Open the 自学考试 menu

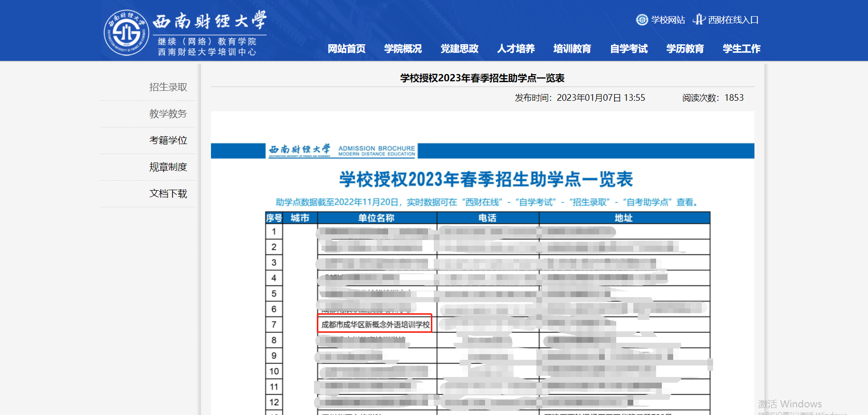[629, 48]
